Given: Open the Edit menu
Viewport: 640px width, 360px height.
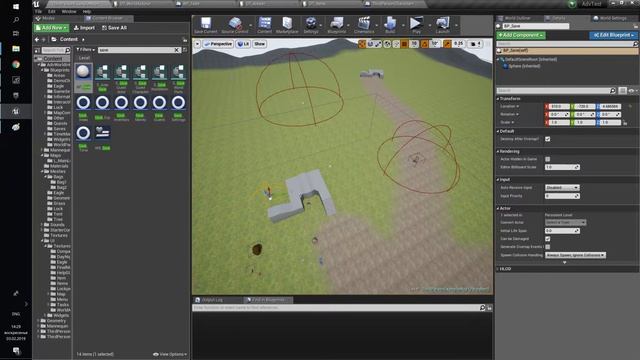Looking at the screenshot, I should click(51, 11).
